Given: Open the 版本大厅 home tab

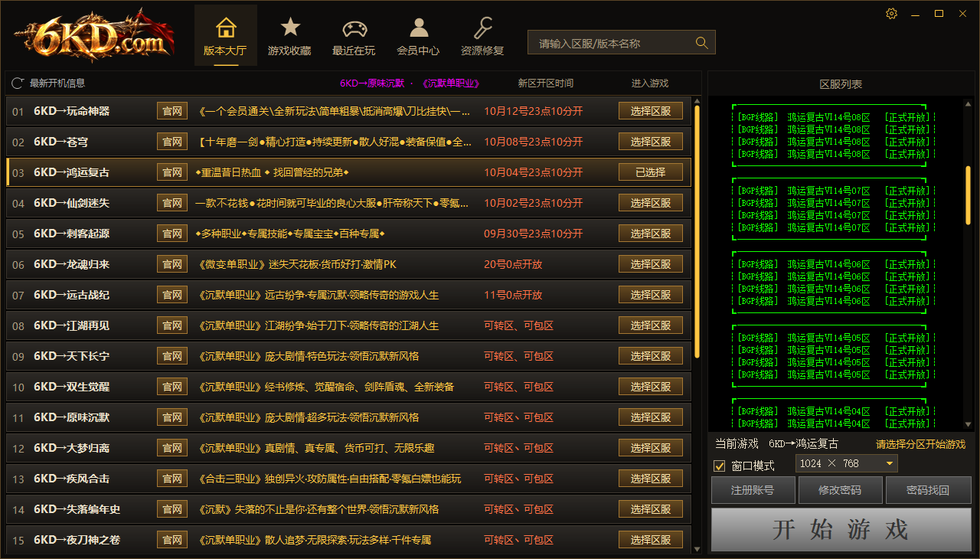Looking at the screenshot, I should tap(225, 36).
